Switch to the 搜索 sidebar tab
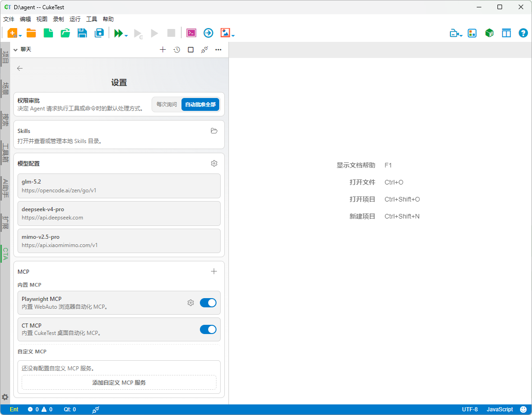Image resolution: width=532 pixels, height=415 pixels. pyautogui.click(x=5, y=119)
